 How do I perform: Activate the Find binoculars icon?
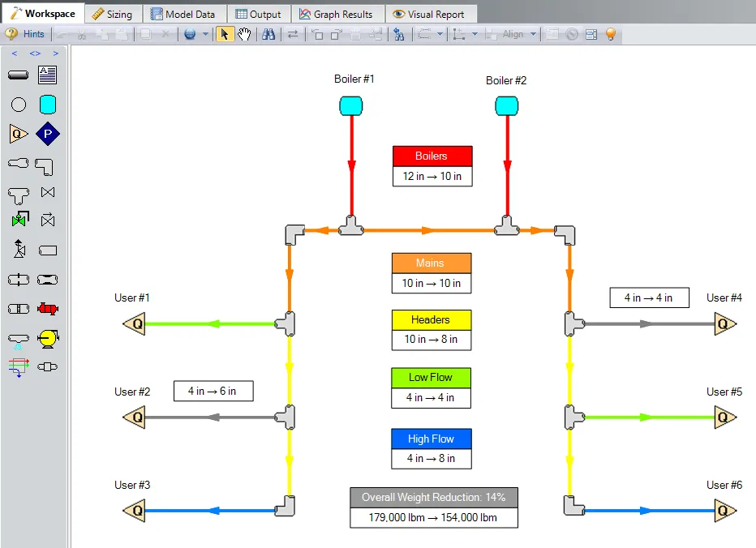pos(270,34)
